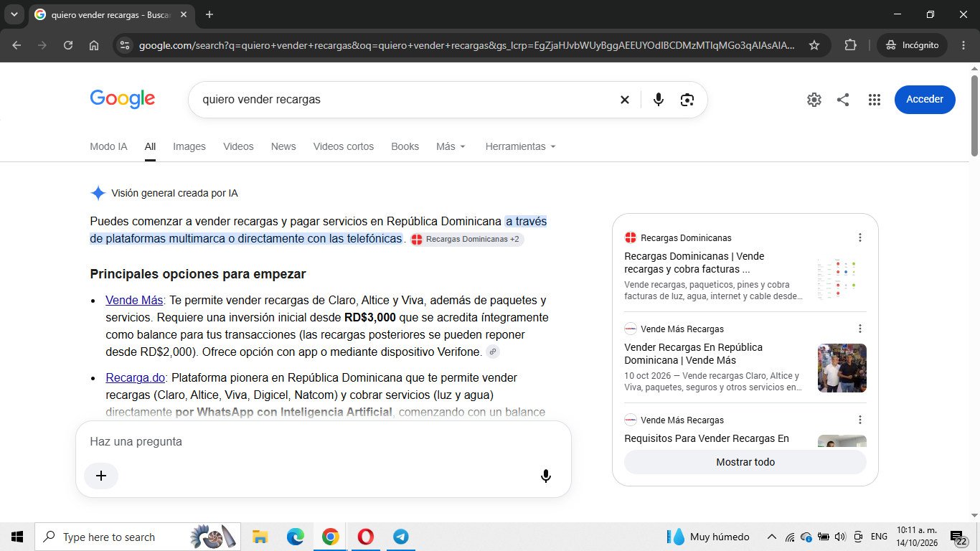The width and height of the screenshot is (980, 551).
Task: Clear the search box with the X icon
Action: point(625,100)
